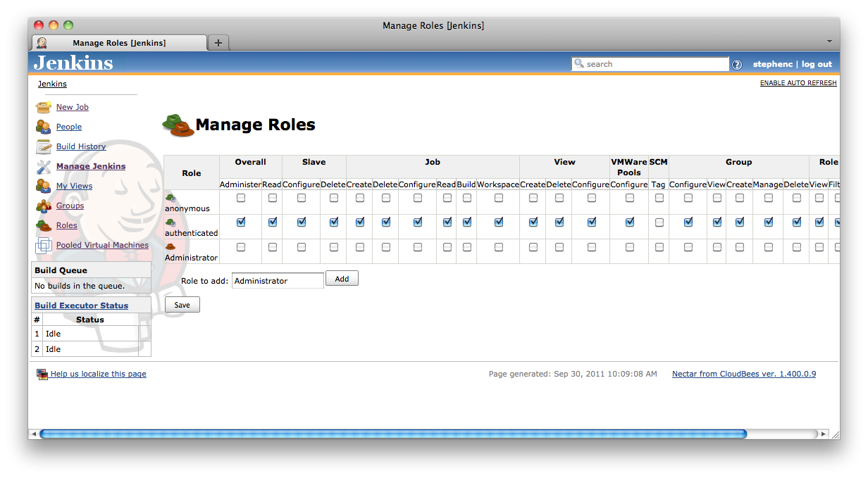Click the 'Page generated' timestamp text

pos(573,374)
